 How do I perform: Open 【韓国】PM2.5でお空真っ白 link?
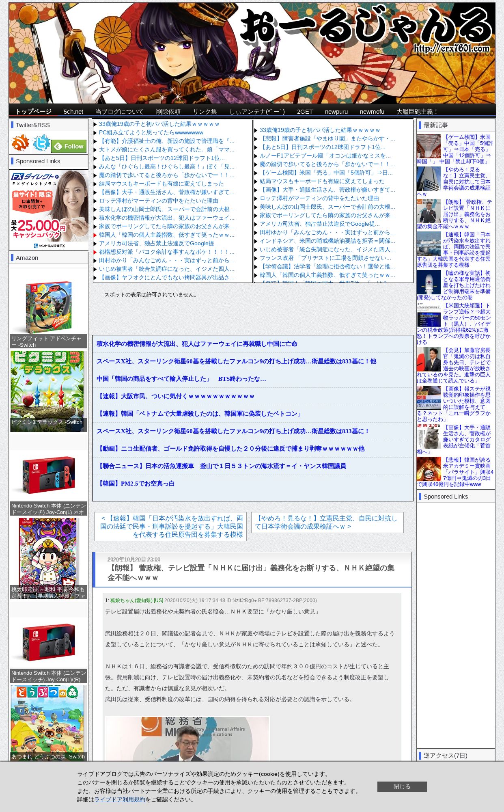click(136, 484)
